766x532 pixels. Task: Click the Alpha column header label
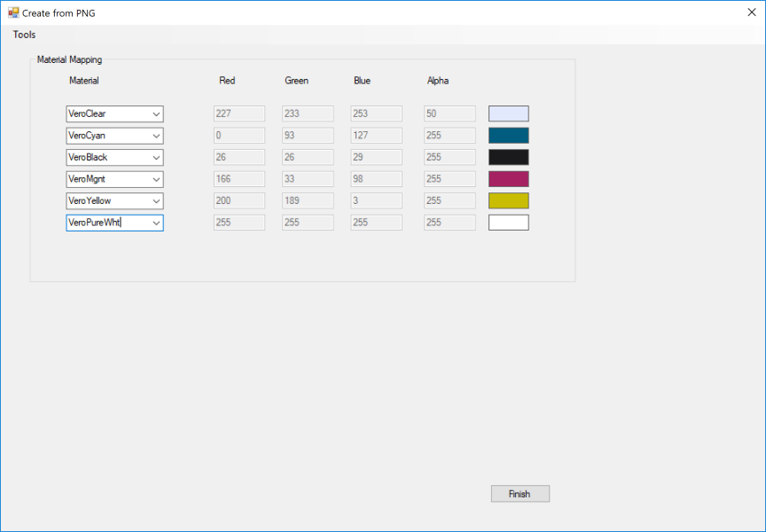(438, 81)
